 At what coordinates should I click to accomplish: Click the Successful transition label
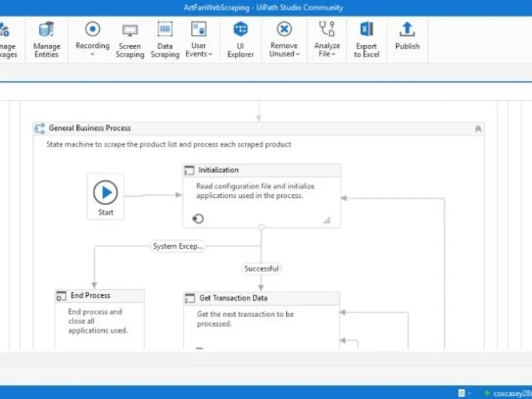pos(261,269)
